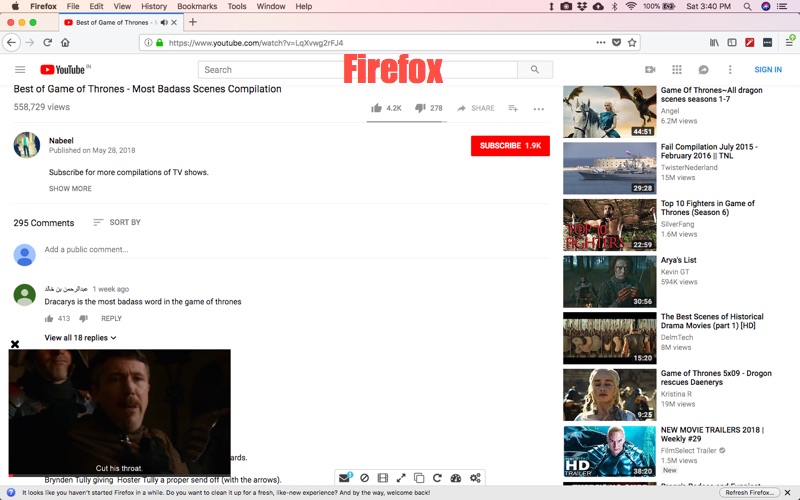Open the Tools menu
The width and height of the screenshot is (800, 500).
click(237, 6)
